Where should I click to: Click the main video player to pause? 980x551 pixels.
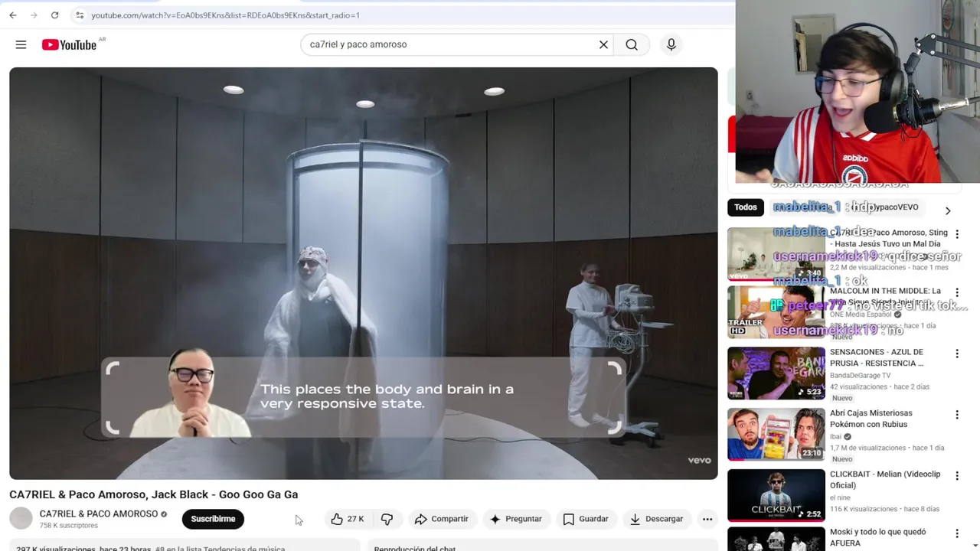(x=364, y=273)
